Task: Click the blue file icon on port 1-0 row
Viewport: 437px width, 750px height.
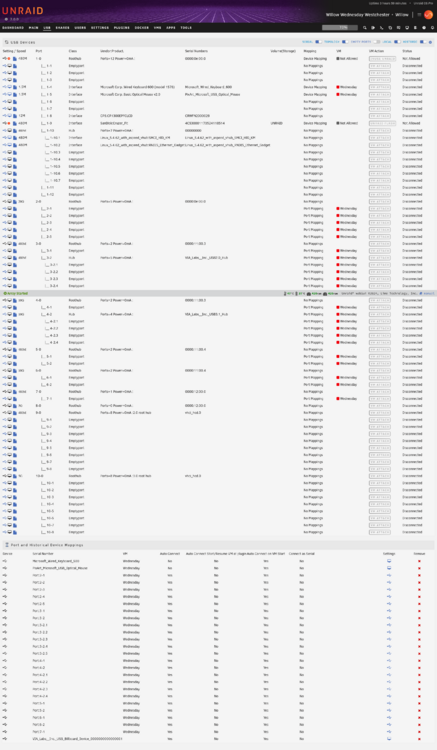Action: pos(15,59)
